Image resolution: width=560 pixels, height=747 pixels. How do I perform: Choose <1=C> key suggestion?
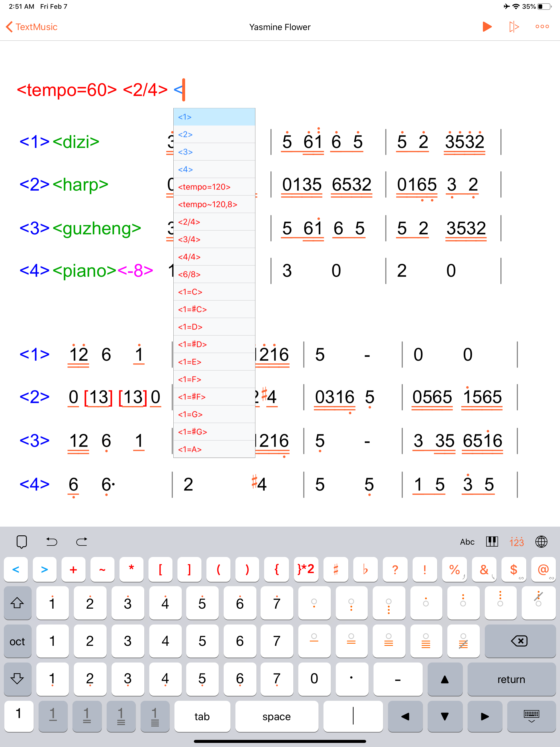coord(214,292)
